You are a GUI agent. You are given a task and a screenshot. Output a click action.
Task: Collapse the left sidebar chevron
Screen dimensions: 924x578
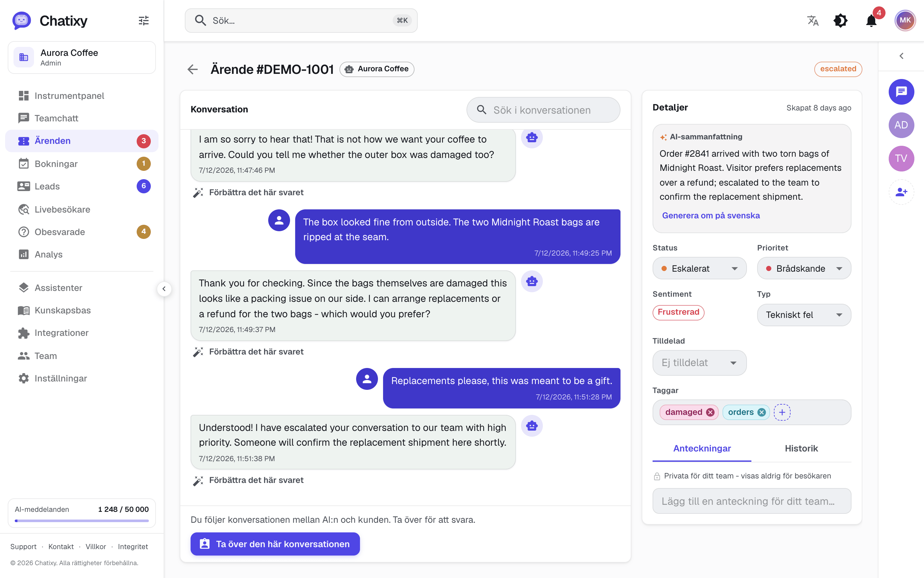point(164,289)
